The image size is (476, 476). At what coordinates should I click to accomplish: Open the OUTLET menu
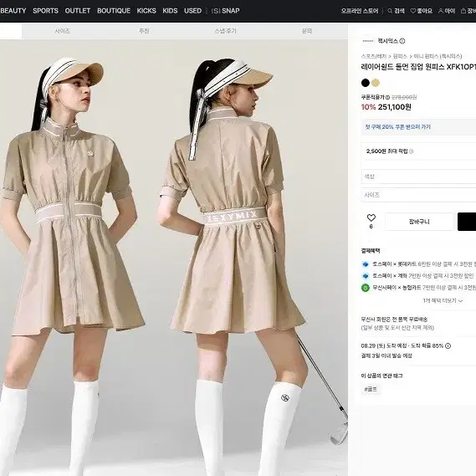click(x=78, y=11)
